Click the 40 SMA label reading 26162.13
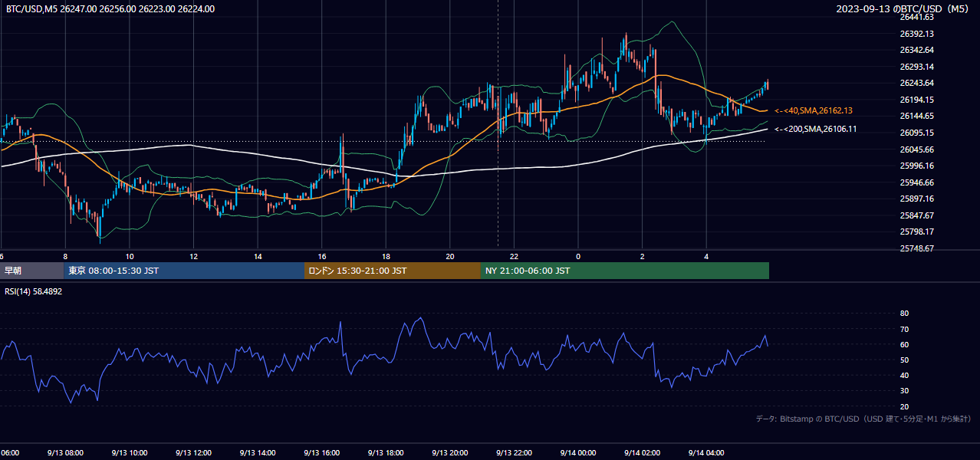980x460 pixels. 813,110
